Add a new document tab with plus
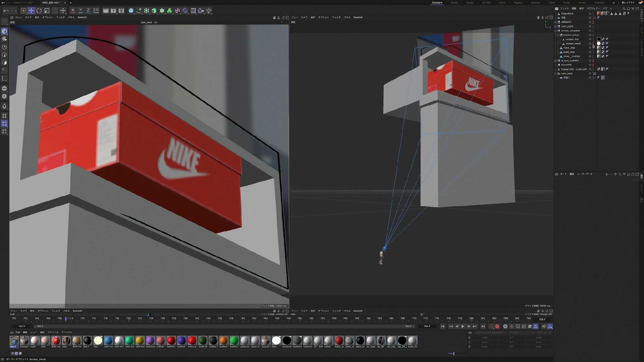This screenshot has height=362, width=644. (70, 3)
